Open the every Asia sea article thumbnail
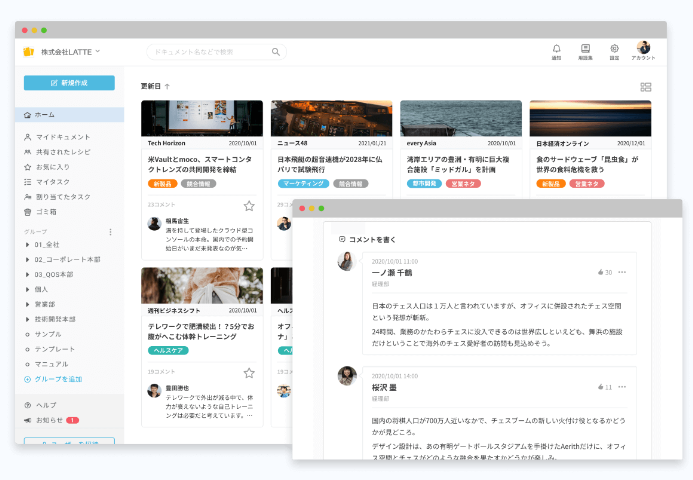Screen dimensions: 693x480 point(461,118)
